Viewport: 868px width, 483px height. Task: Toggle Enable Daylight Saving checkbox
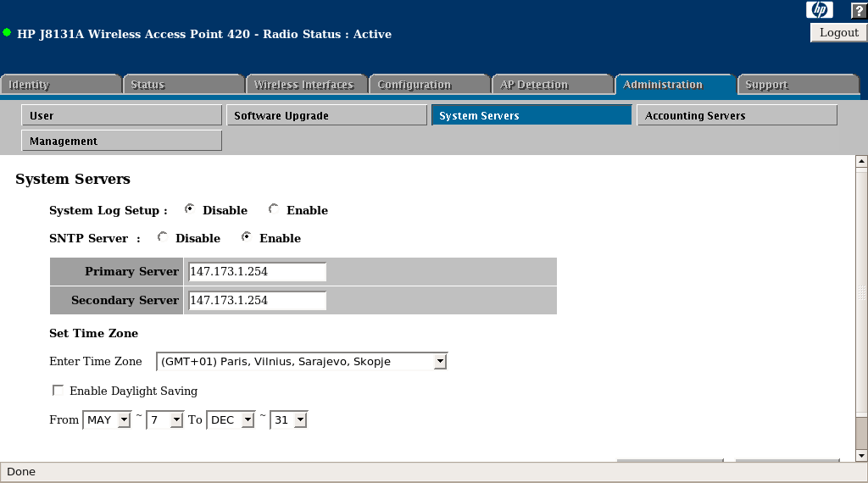click(58, 391)
